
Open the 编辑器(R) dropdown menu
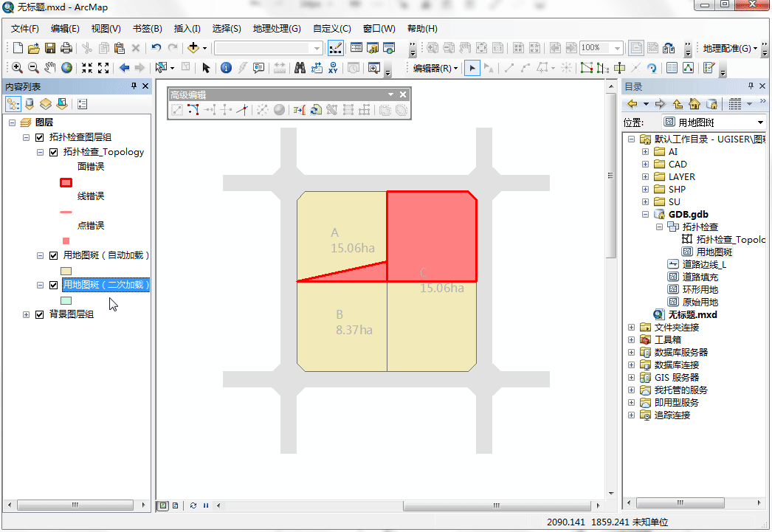pos(435,68)
